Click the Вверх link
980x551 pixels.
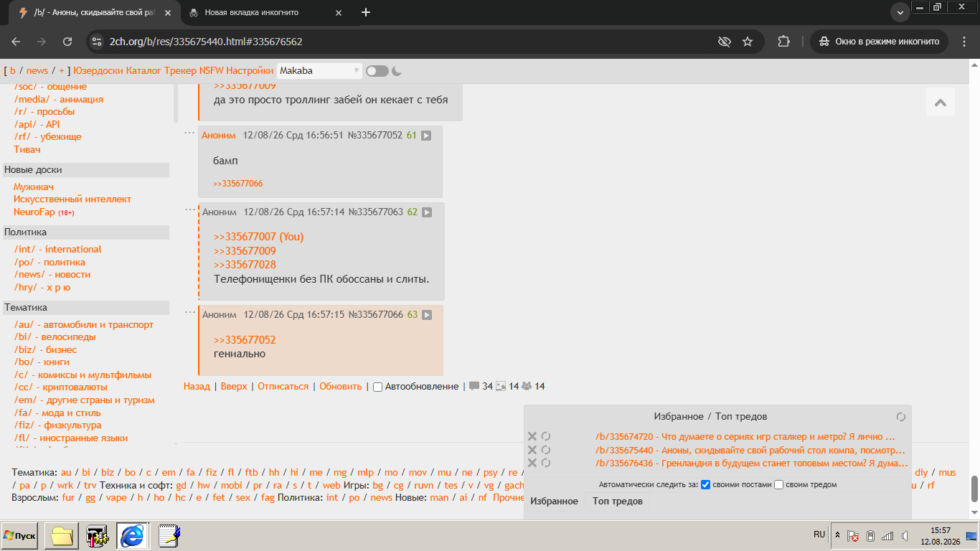234,386
